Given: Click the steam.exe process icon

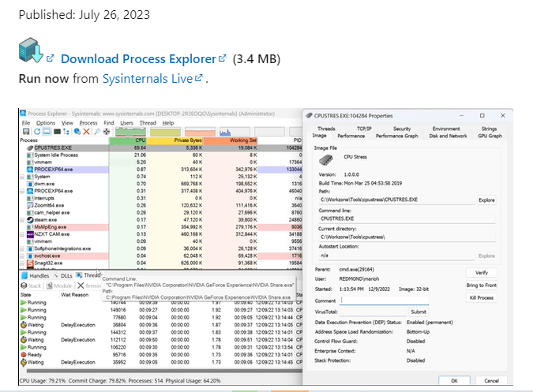Looking at the screenshot, I should coord(30,220).
